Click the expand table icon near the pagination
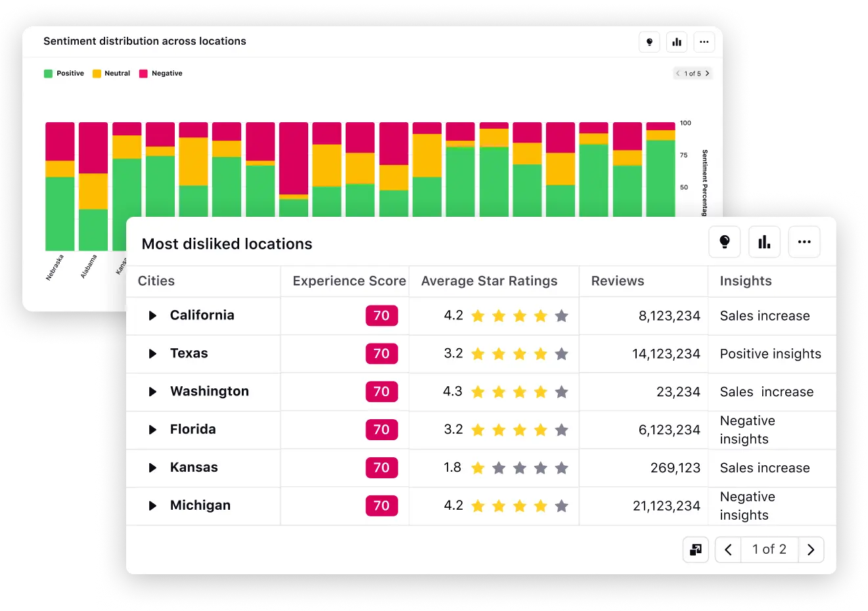868x611 pixels. click(696, 549)
